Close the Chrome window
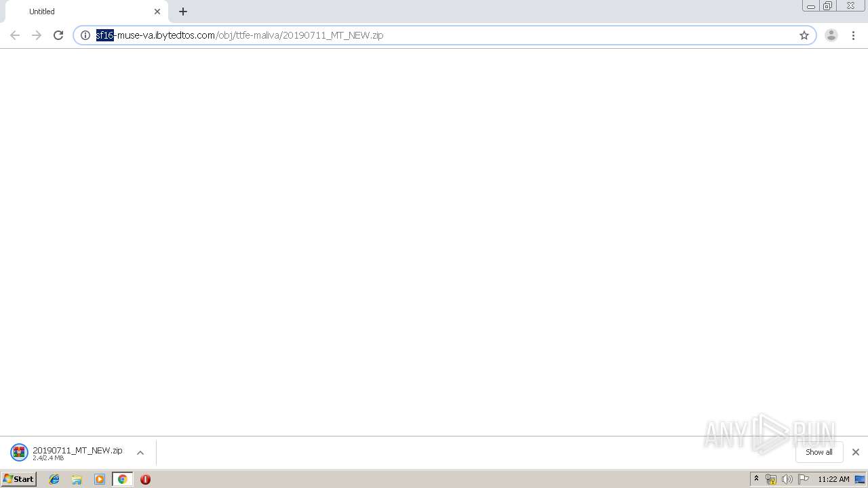This screenshot has height=488, width=868. point(850,6)
